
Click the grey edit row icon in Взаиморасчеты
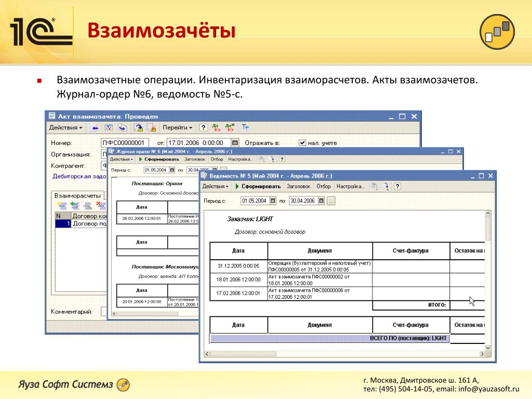87,206
